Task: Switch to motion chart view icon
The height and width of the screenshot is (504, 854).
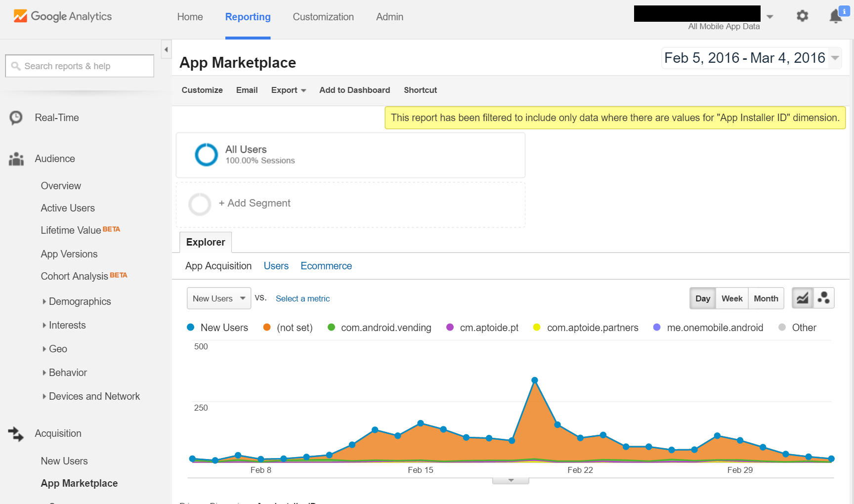Action: (824, 298)
